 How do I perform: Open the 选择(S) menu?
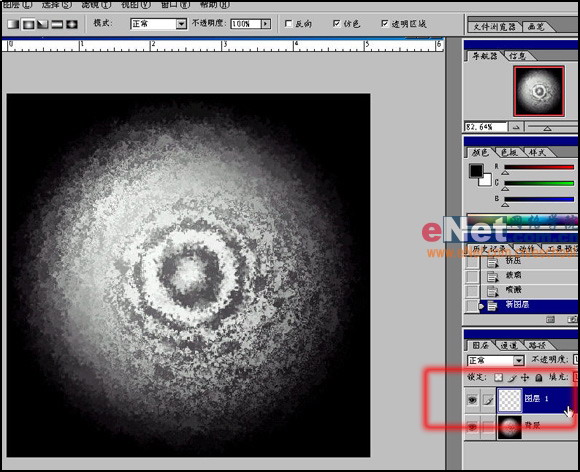[x=56, y=5]
